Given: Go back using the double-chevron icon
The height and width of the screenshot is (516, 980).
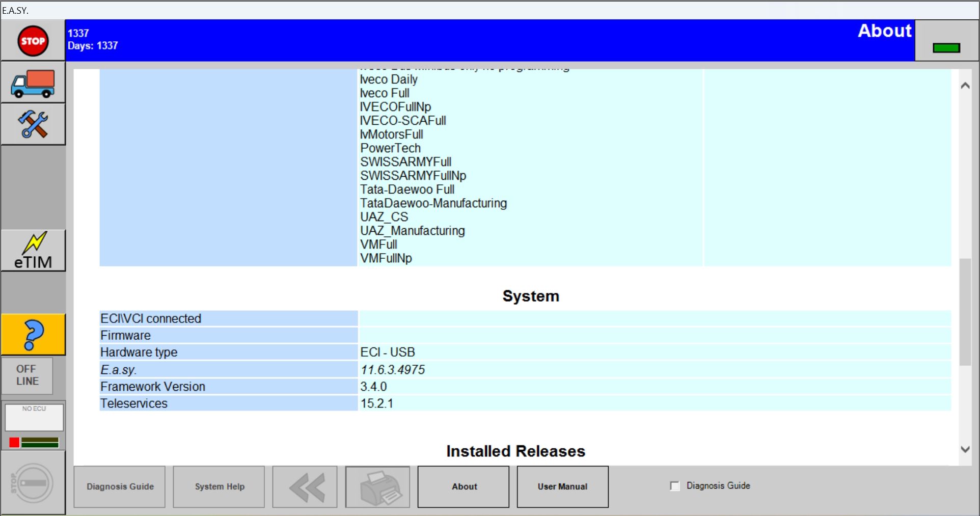Looking at the screenshot, I should (x=304, y=486).
